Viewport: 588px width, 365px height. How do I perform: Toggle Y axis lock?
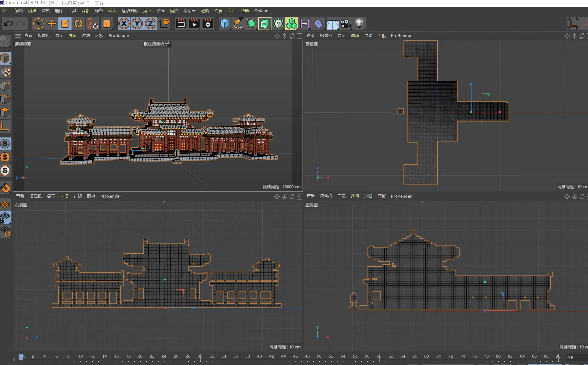137,24
